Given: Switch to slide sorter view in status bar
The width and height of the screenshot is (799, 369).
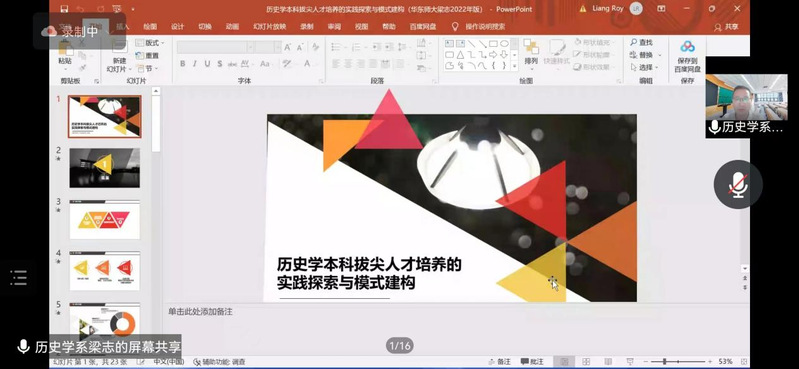Looking at the screenshot, I should [x=586, y=361].
